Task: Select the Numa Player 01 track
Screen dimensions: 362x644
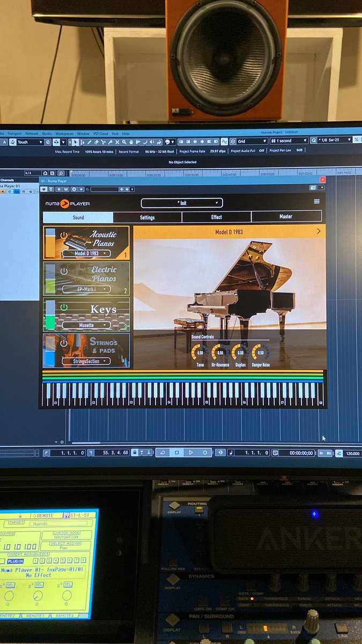Action: [10, 185]
